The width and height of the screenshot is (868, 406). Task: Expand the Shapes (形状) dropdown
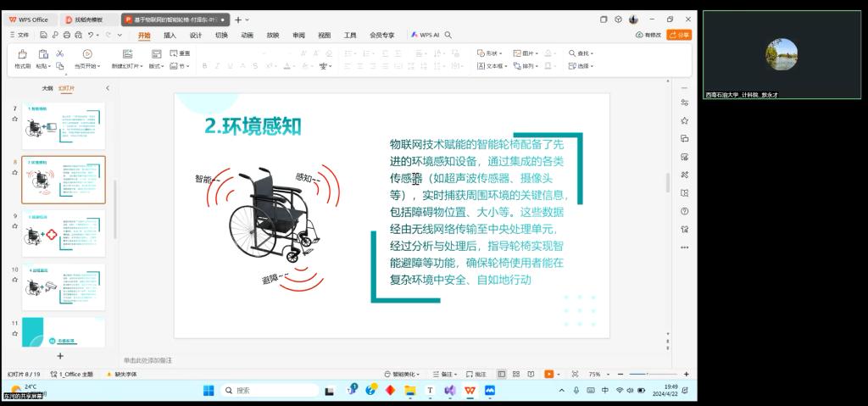(490, 53)
